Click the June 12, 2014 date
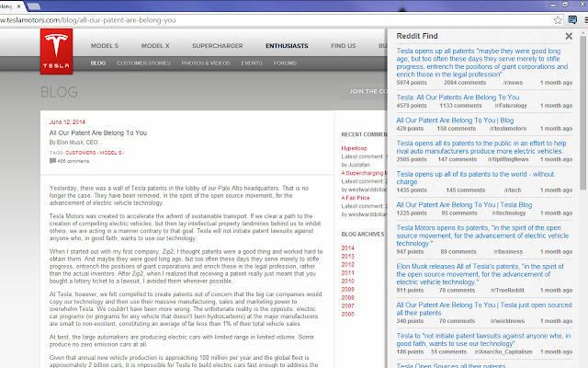 (67, 122)
